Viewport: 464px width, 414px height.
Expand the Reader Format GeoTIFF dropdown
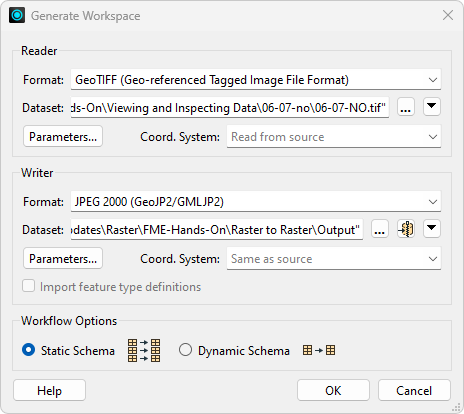click(433, 80)
